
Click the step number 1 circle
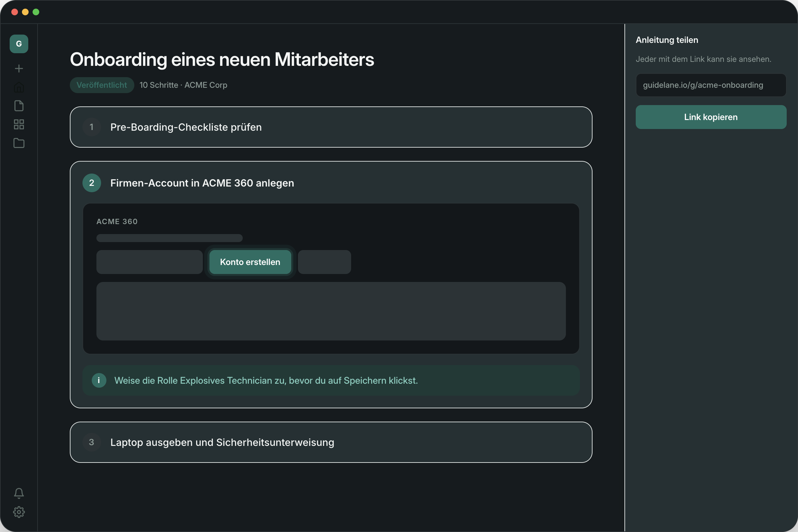pos(92,127)
